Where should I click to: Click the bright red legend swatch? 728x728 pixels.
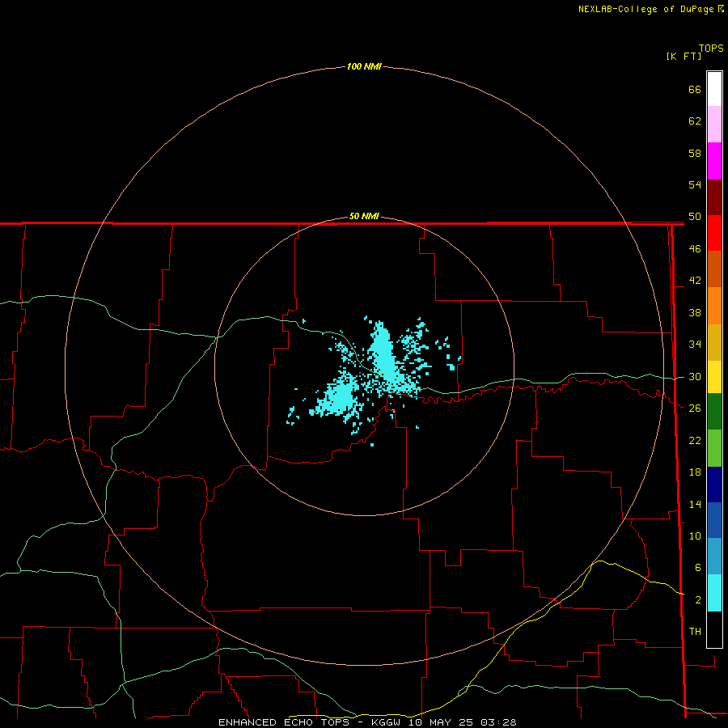click(714, 233)
